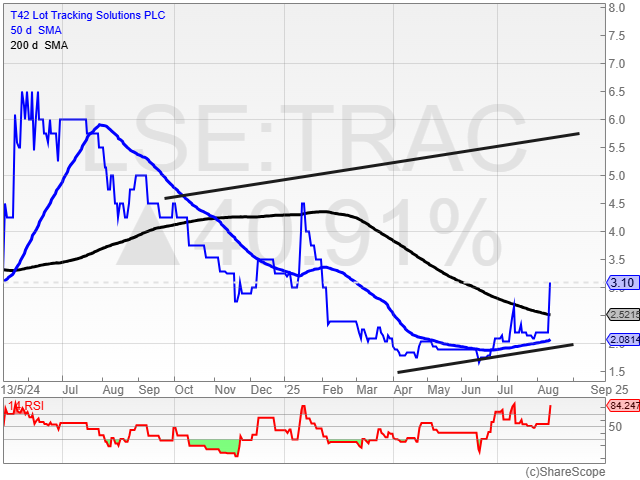
Task: Click the 2.5215 200-day SMA value tag
Action: 623,315
